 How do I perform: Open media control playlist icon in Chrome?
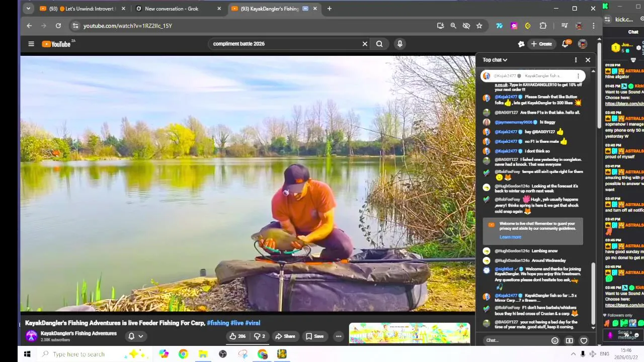(x=565, y=26)
